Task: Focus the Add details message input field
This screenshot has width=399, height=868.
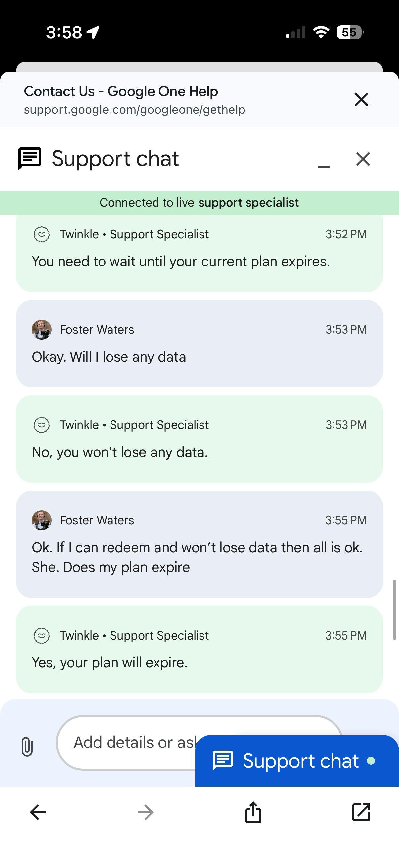Action: [131, 743]
